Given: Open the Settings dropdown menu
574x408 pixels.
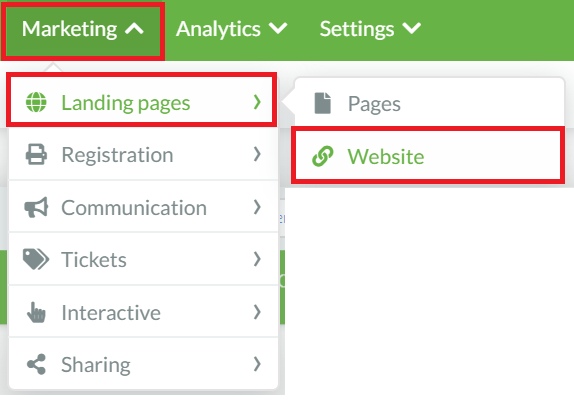Looking at the screenshot, I should 370,29.
